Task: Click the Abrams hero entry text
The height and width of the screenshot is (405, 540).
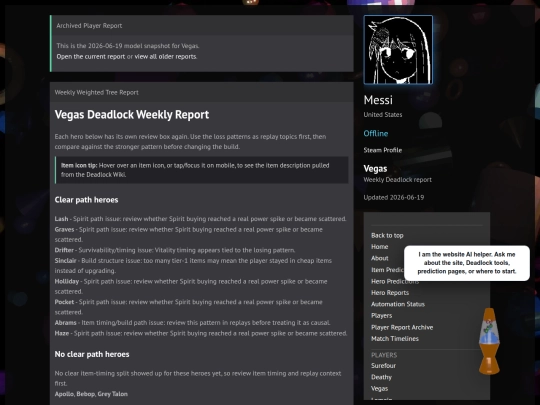Action: [192, 323]
